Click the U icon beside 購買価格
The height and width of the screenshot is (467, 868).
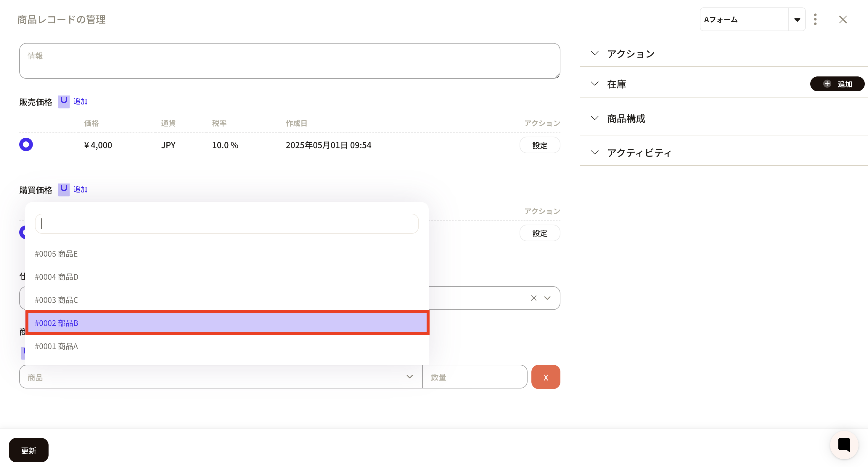click(x=64, y=190)
